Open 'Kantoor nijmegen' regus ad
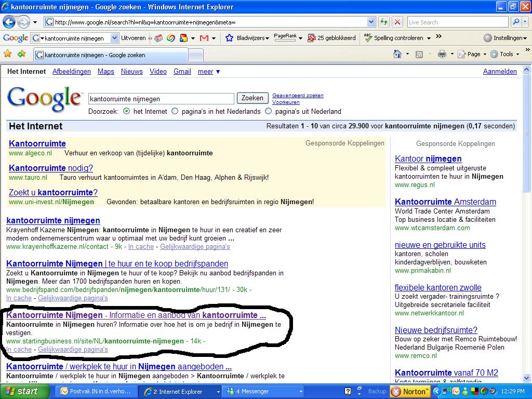The image size is (532, 399). click(428, 159)
